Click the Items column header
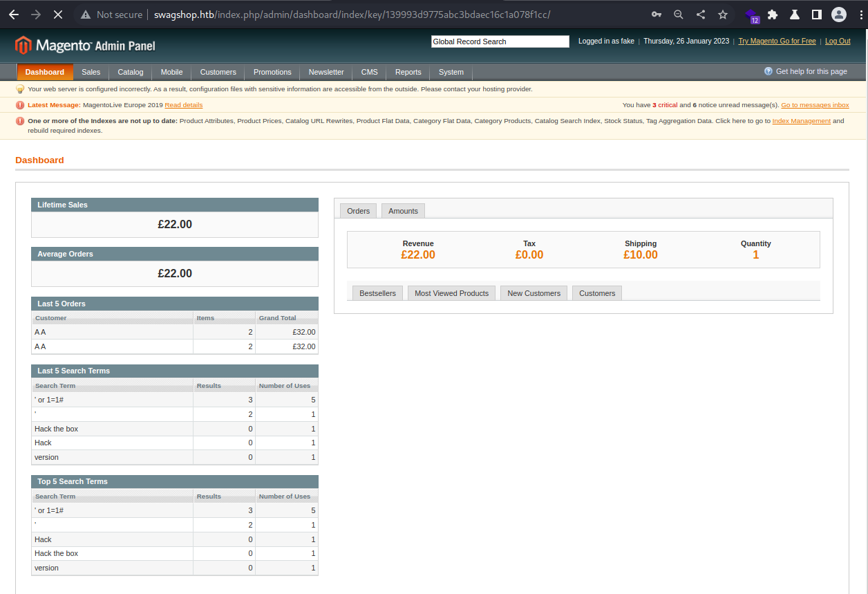The image size is (868, 594). [225, 318]
